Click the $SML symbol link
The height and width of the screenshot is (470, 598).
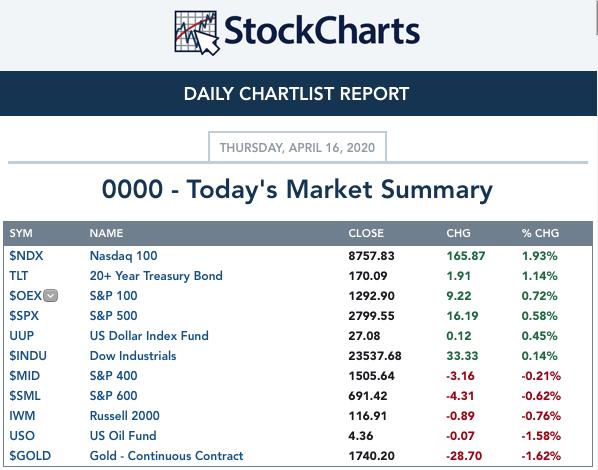pos(25,396)
